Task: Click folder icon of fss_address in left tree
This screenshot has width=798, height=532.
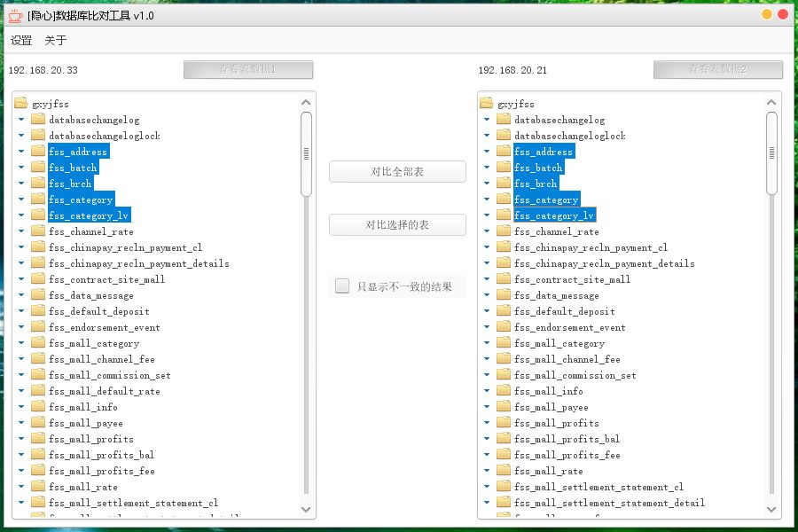Action: point(38,152)
